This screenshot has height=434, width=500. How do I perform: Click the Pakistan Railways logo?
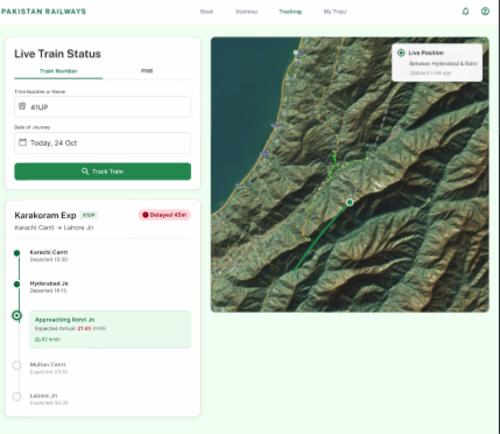tap(44, 11)
